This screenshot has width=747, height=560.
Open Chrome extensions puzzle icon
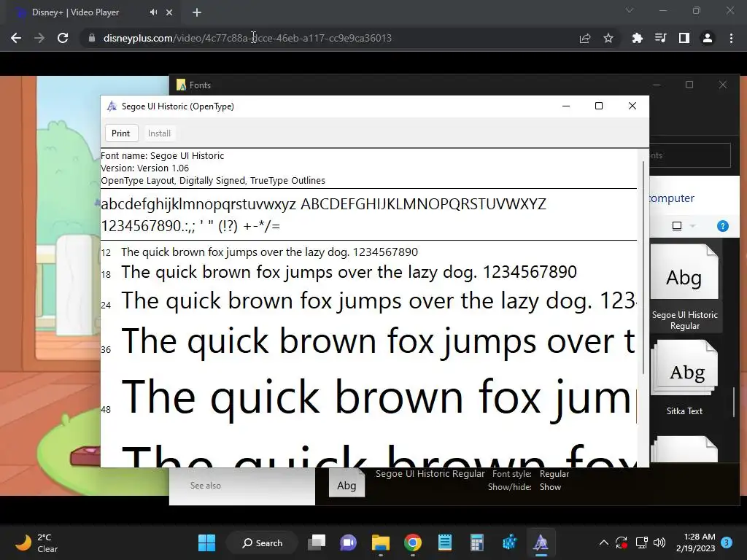(638, 38)
